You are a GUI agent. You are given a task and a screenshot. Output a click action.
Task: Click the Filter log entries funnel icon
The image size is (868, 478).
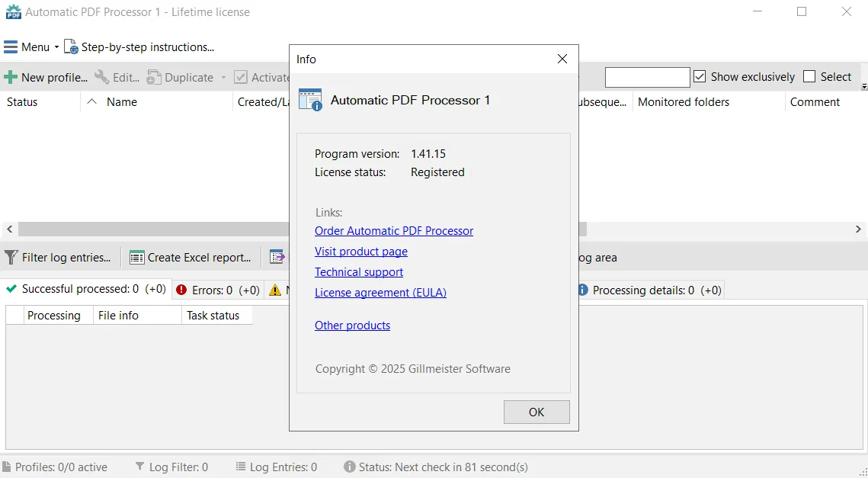coord(11,257)
